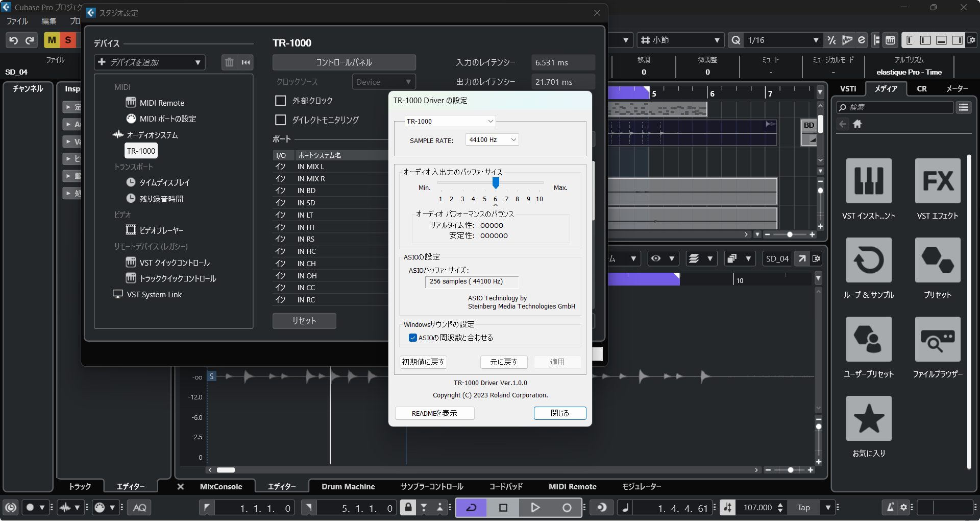Click the delete device trash icon
The height and width of the screenshot is (521, 980).
point(229,62)
